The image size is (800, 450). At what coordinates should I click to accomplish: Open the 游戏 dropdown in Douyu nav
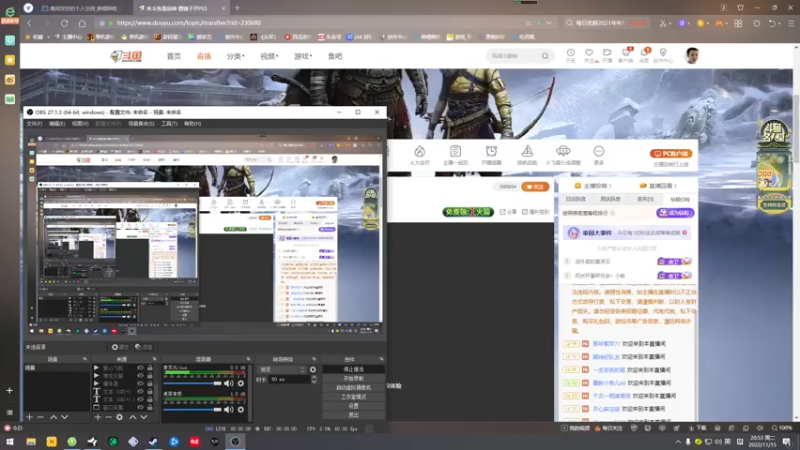click(x=303, y=56)
